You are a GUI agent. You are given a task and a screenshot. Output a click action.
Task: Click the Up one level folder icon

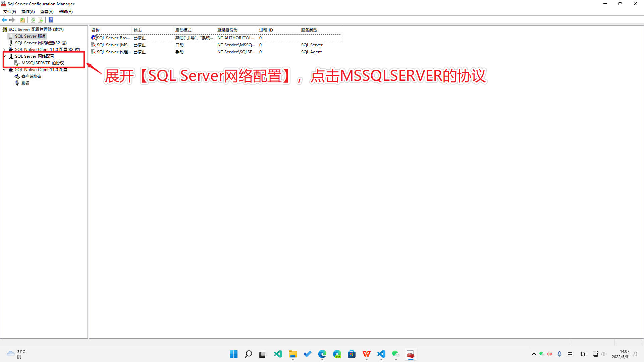pyautogui.click(x=22, y=20)
